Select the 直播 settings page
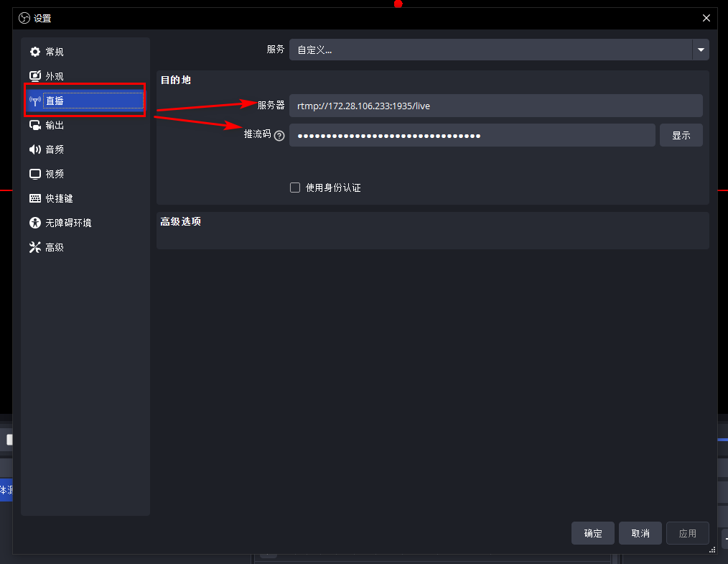The height and width of the screenshot is (564, 728). click(85, 101)
